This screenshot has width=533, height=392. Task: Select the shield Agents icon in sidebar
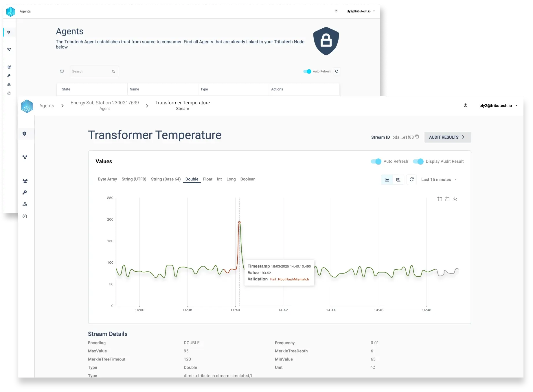tap(25, 134)
